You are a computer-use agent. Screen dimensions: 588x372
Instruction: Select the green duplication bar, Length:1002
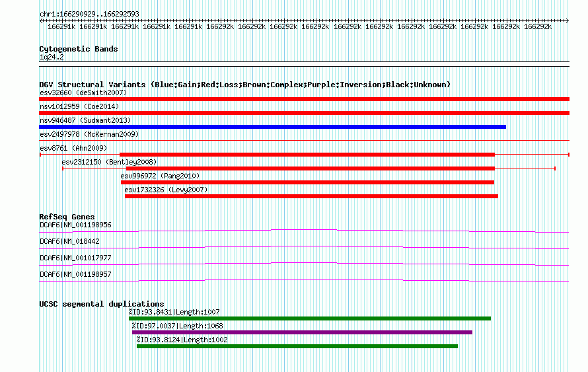tap(297, 346)
